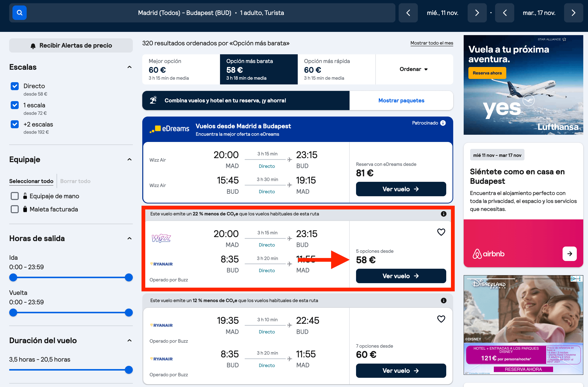Click Recibir Alertas de precio button
The width and height of the screenshot is (588, 387).
coord(71,45)
